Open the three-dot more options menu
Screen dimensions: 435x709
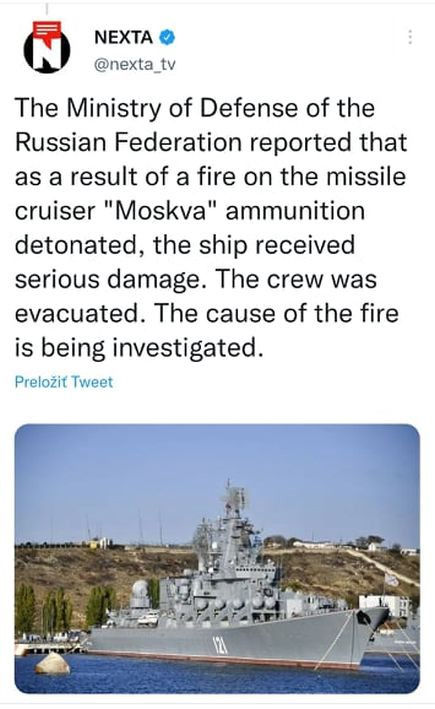410,38
